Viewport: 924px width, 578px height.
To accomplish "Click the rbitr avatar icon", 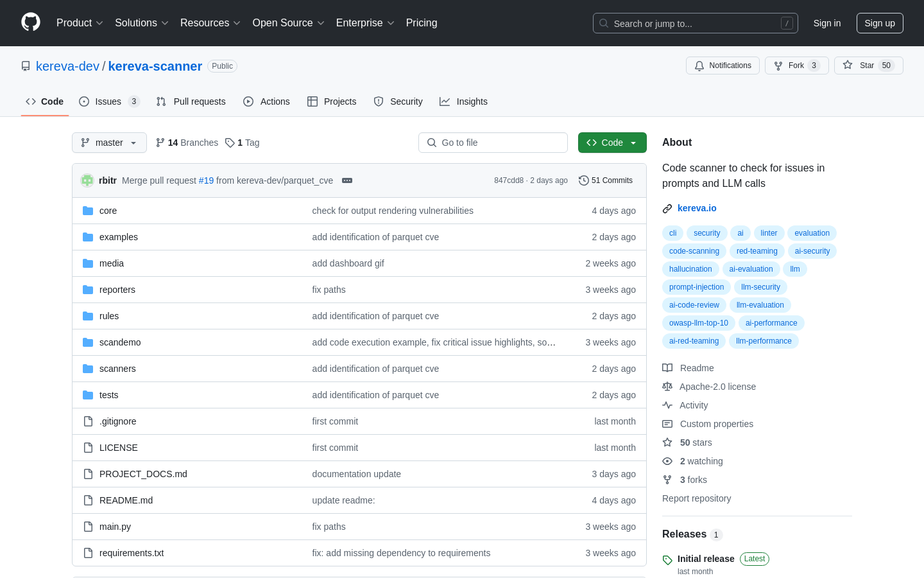I will [87, 180].
